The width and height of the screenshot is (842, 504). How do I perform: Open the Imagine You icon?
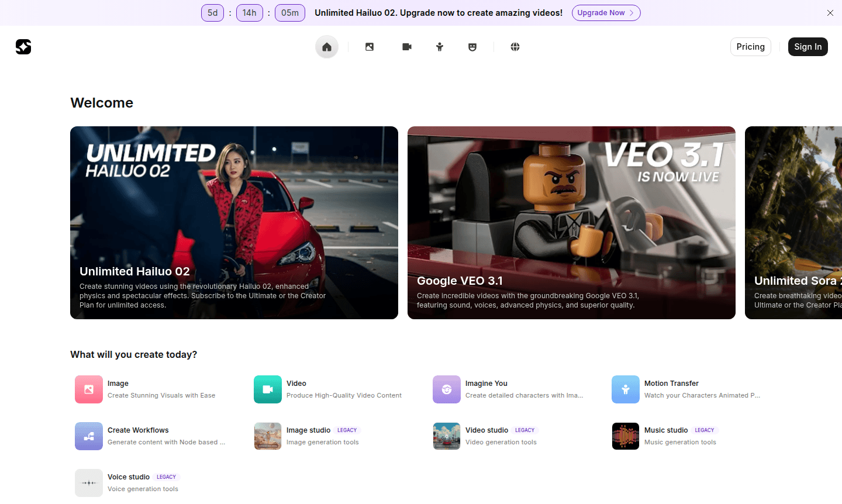(x=447, y=389)
